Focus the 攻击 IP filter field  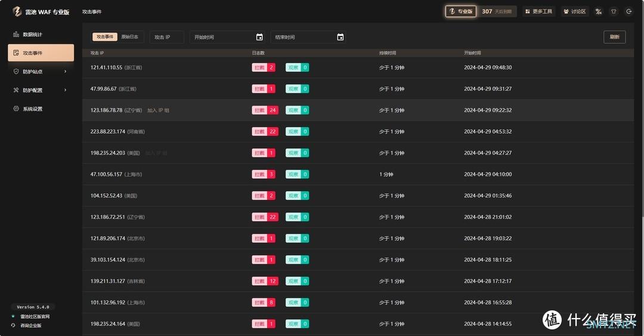point(166,37)
